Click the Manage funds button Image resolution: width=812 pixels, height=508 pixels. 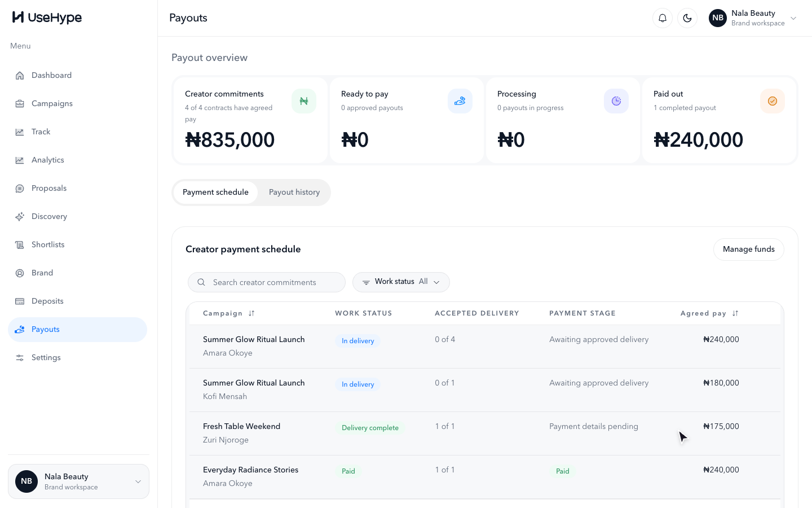[x=749, y=249]
